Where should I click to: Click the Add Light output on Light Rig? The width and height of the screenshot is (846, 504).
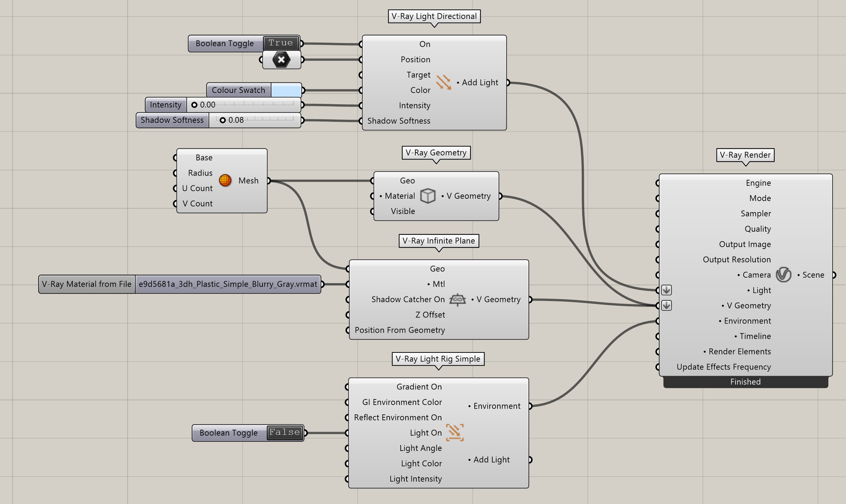[489, 459]
